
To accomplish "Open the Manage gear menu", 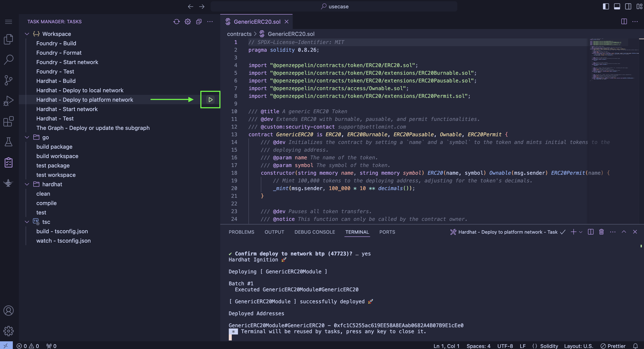I will pyautogui.click(x=9, y=331).
